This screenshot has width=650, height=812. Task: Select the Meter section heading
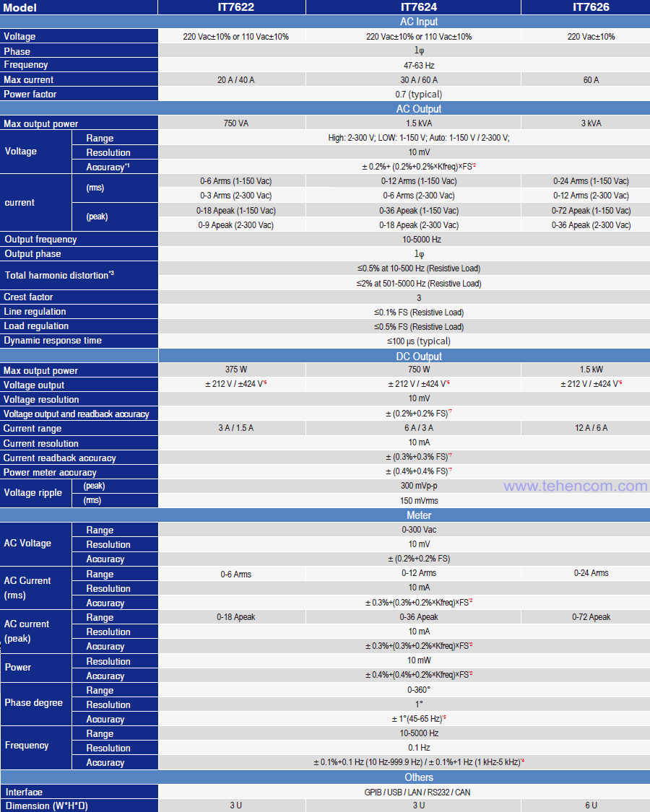(419, 515)
